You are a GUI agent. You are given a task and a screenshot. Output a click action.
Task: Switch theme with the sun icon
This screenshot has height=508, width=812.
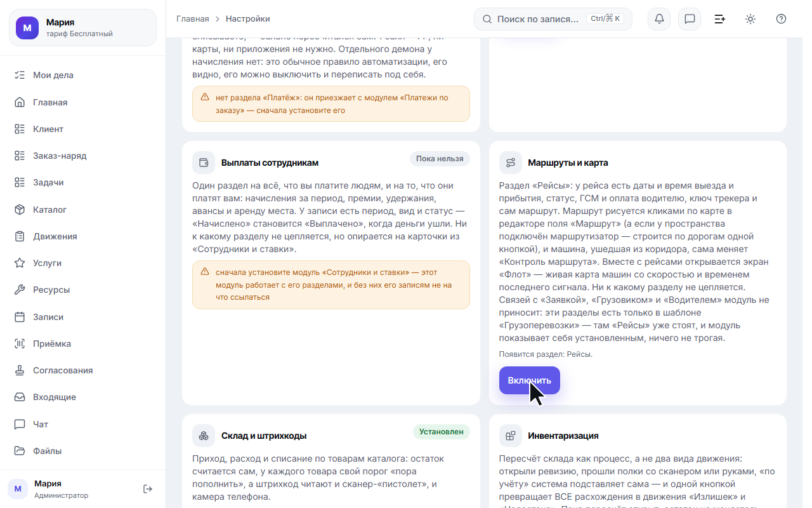(x=750, y=19)
